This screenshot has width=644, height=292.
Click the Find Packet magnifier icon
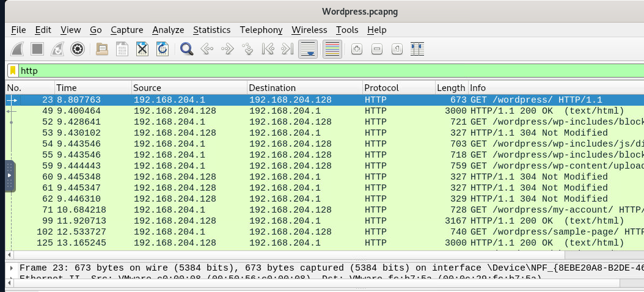tap(187, 49)
